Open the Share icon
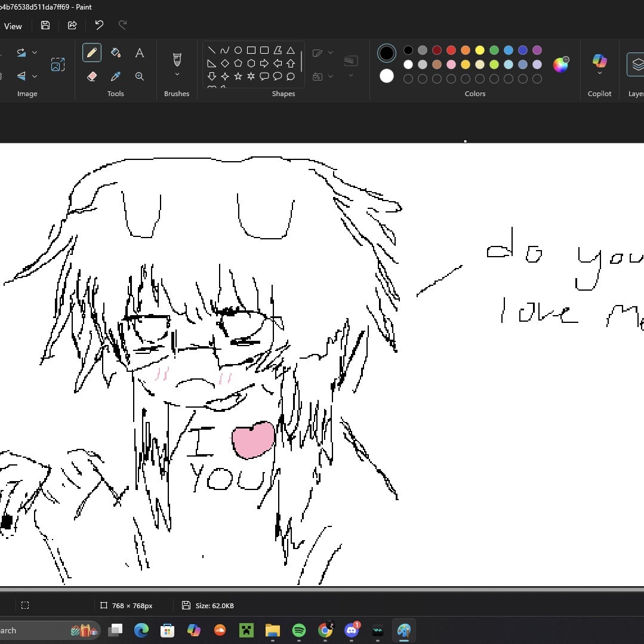 click(72, 25)
